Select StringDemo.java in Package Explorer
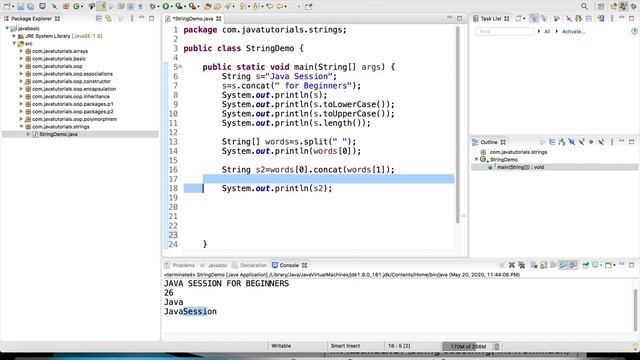The height and width of the screenshot is (360, 640). click(58, 134)
